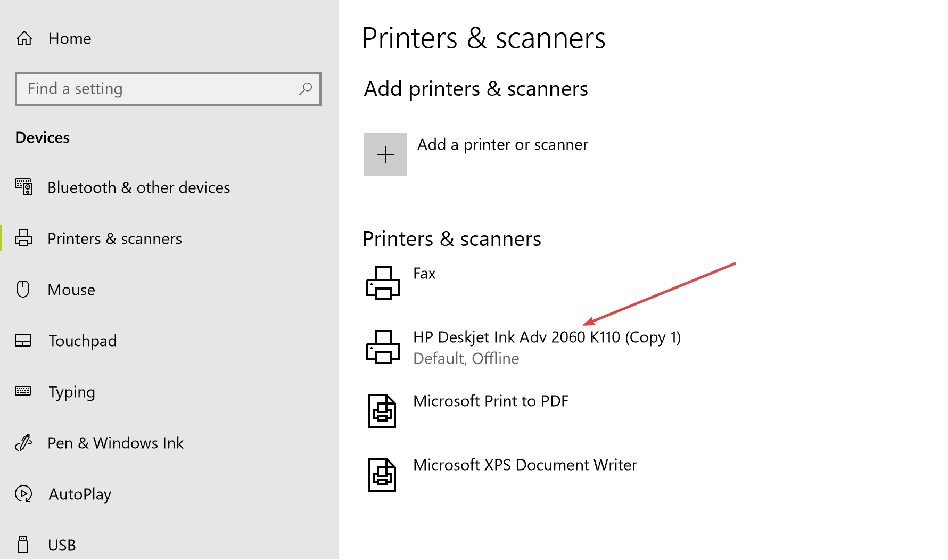
Task: Click the Fax printer icon
Action: point(383,283)
